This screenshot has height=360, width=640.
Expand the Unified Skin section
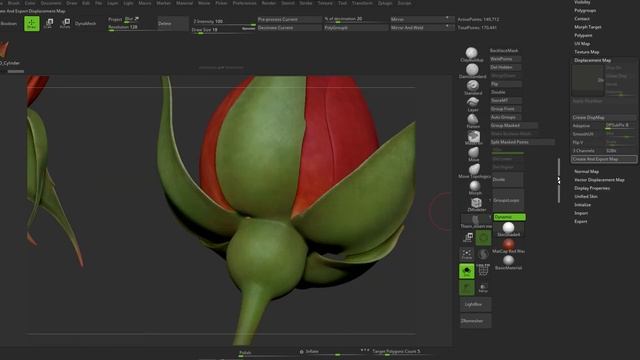click(586, 196)
